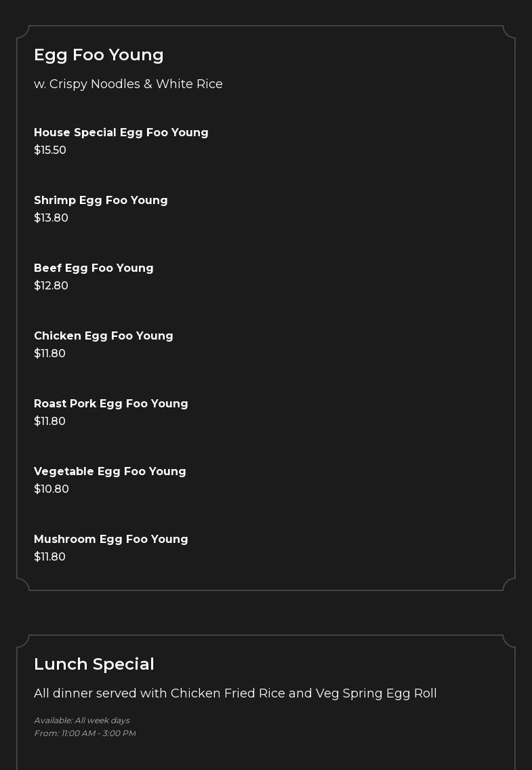The image size is (532, 770).
Task: Click the price under Chicken Egg Foo Young
Action: pyautogui.click(x=50, y=354)
